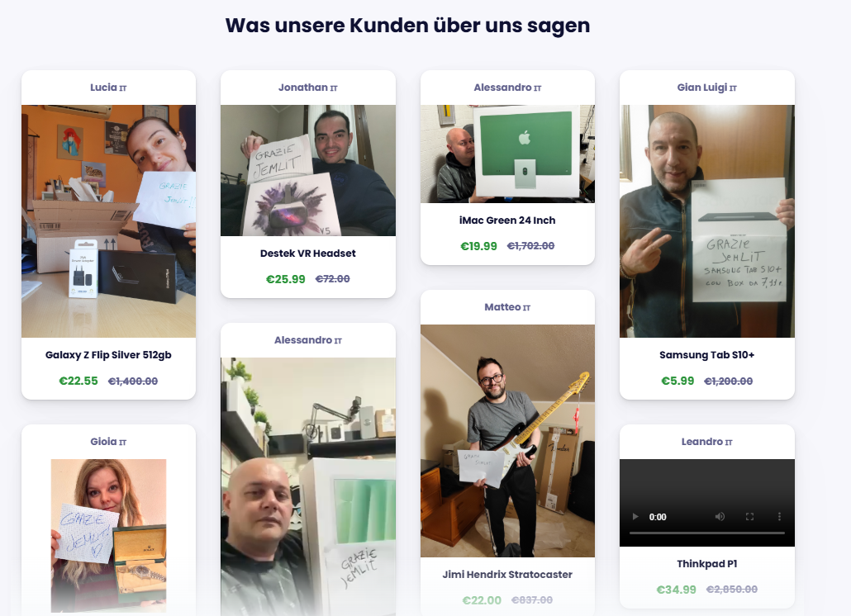Click the Lucia customer name header

point(108,88)
